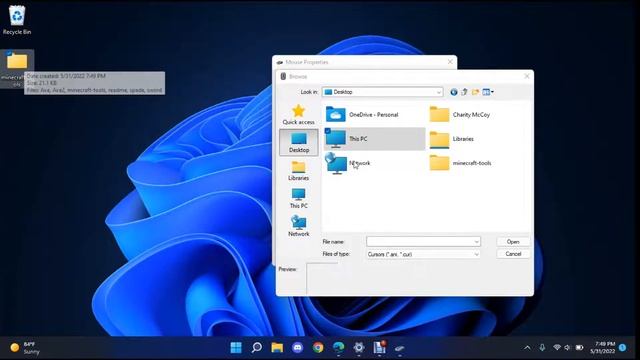Open the Windows Start menu

tap(236, 347)
